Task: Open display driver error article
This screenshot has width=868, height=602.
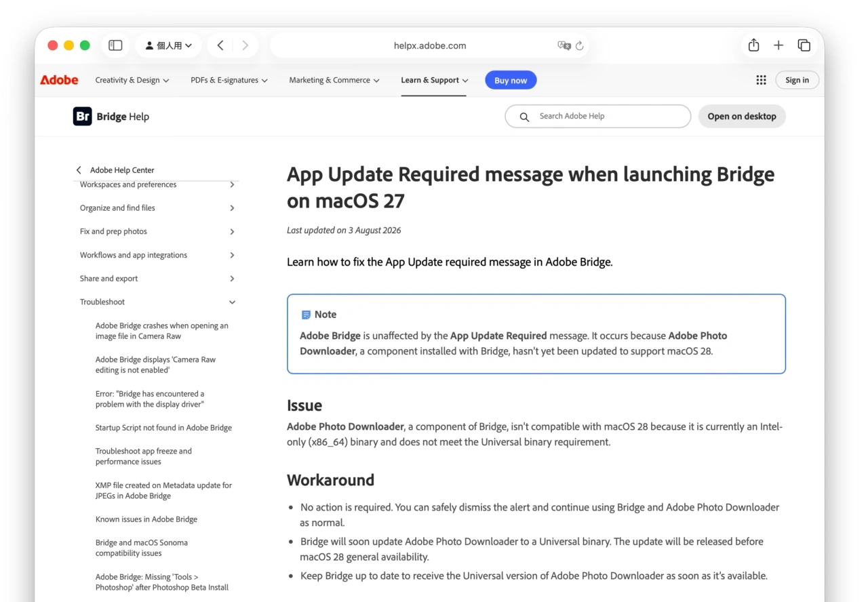Action: tap(150, 399)
